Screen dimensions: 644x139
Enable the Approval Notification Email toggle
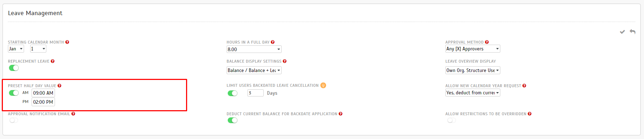14,120
